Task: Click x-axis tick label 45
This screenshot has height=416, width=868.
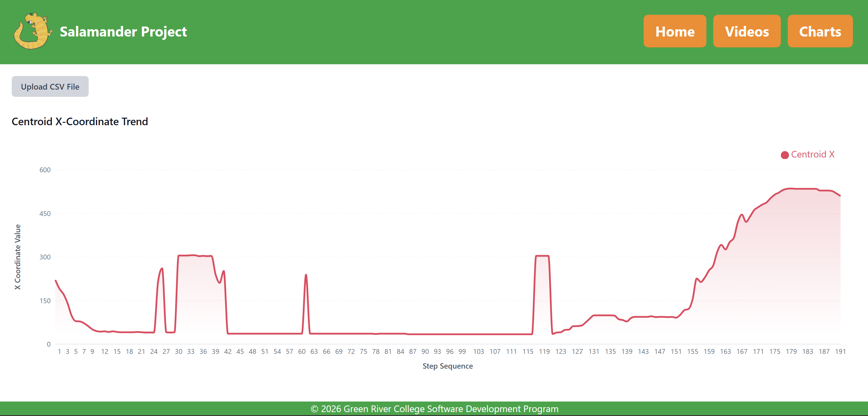Action: pyautogui.click(x=240, y=352)
